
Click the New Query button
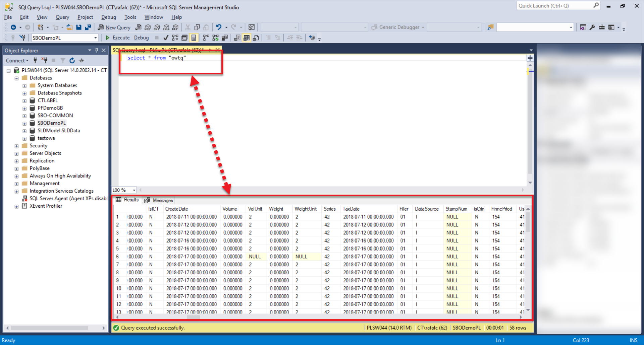pyautogui.click(x=114, y=27)
